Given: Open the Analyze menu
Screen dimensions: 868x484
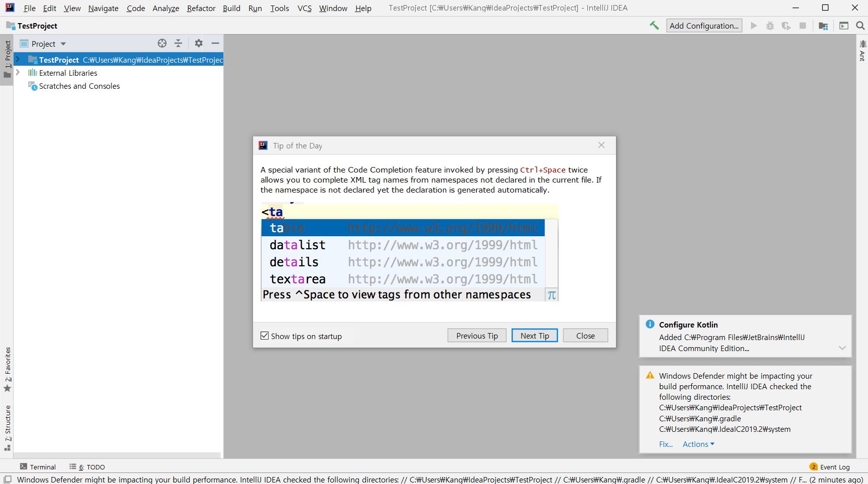Looking at the screenshot, I should coord(166,8).
